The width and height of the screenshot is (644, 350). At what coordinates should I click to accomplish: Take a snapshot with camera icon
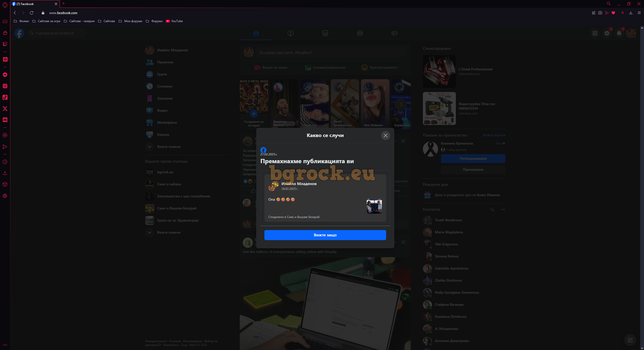point(600,13)
